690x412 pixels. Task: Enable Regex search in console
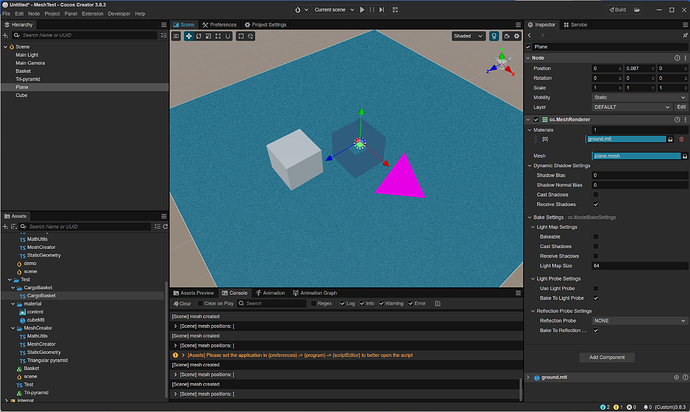click(x=313, y=304)
